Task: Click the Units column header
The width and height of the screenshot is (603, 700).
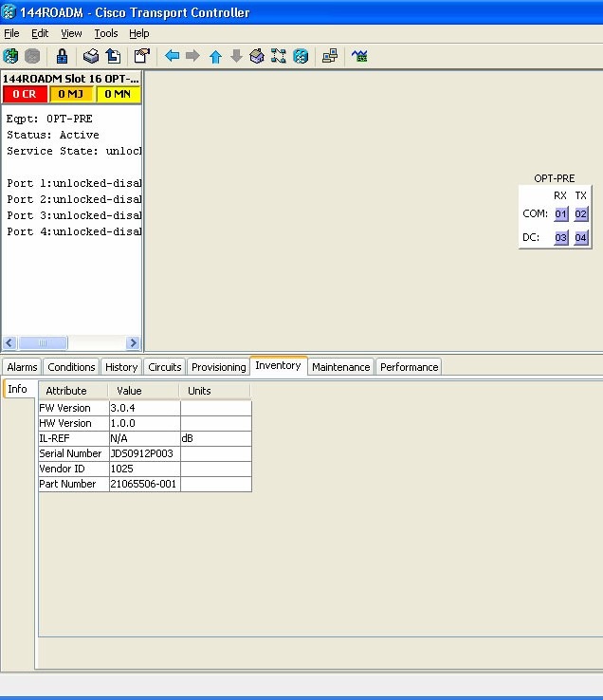Action: click(215, 391)
